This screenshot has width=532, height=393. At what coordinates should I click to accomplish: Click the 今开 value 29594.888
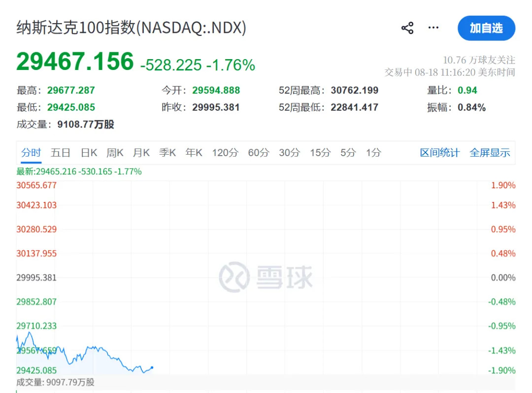(x=216, y=90)
